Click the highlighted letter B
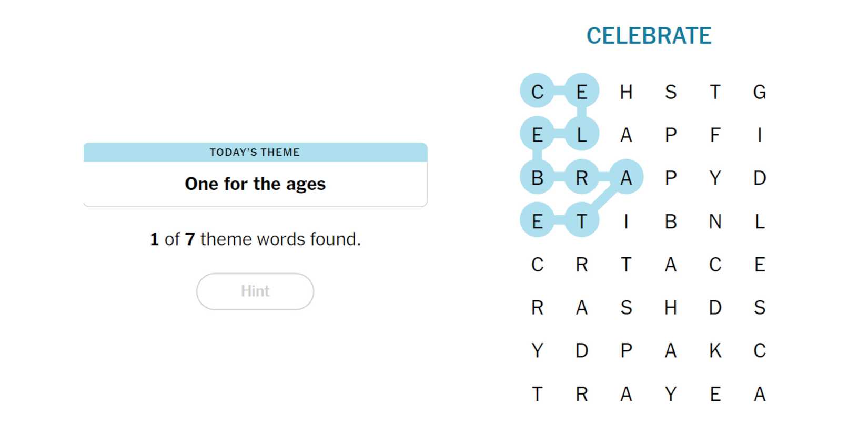Screen dimensions: 868x434 click(x=537, y=178)
